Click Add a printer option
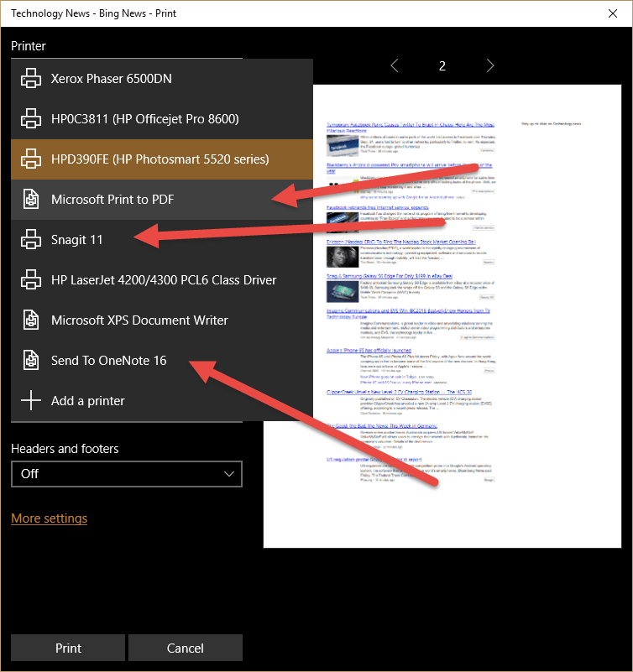Image resolution: width=633 pixels, height=672 pixels. [162, 401]
